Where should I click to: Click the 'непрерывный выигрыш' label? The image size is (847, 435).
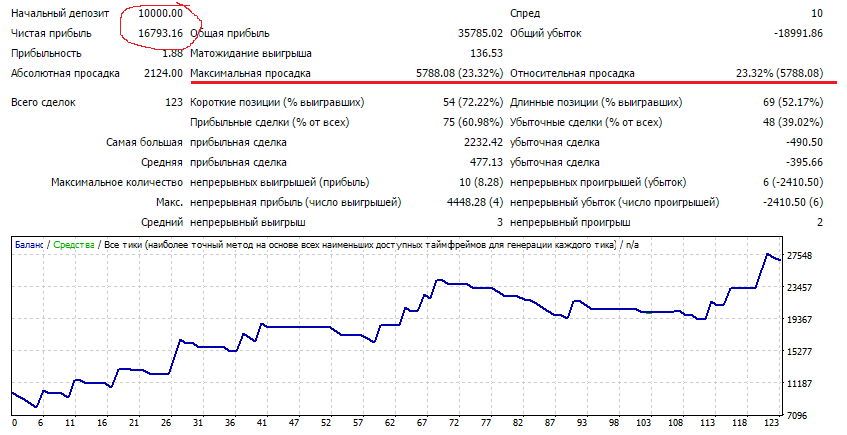(x=248, y=222)
